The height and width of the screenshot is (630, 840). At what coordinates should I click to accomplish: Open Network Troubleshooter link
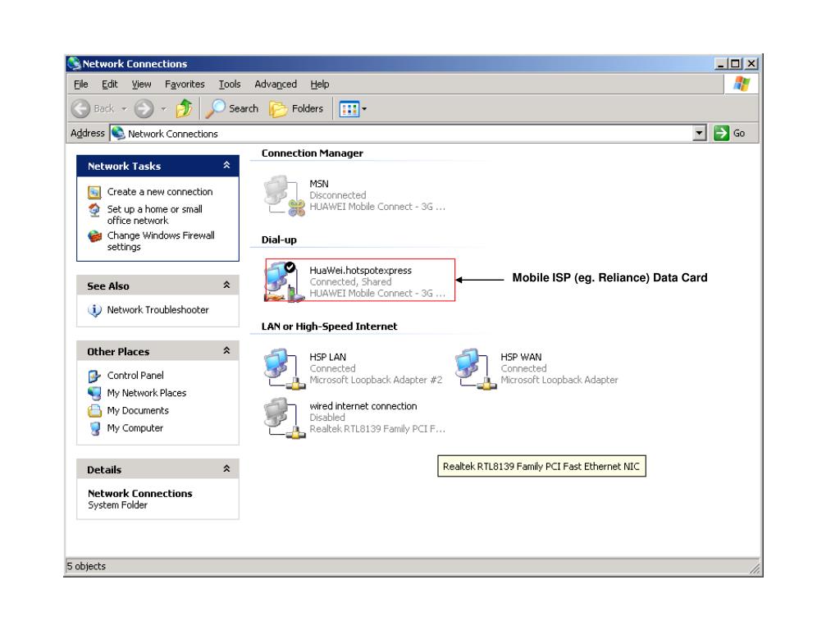pyautogui.click(x=157, y=309)
